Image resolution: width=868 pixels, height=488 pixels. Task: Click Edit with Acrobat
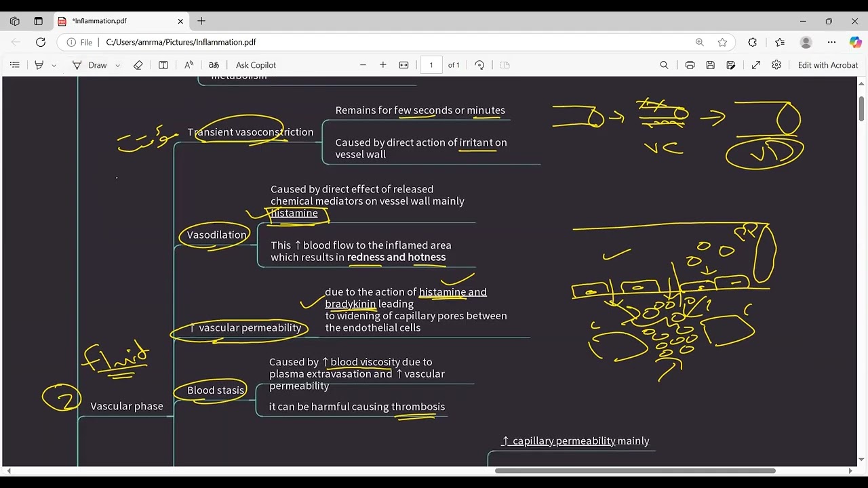click(828, 65)
